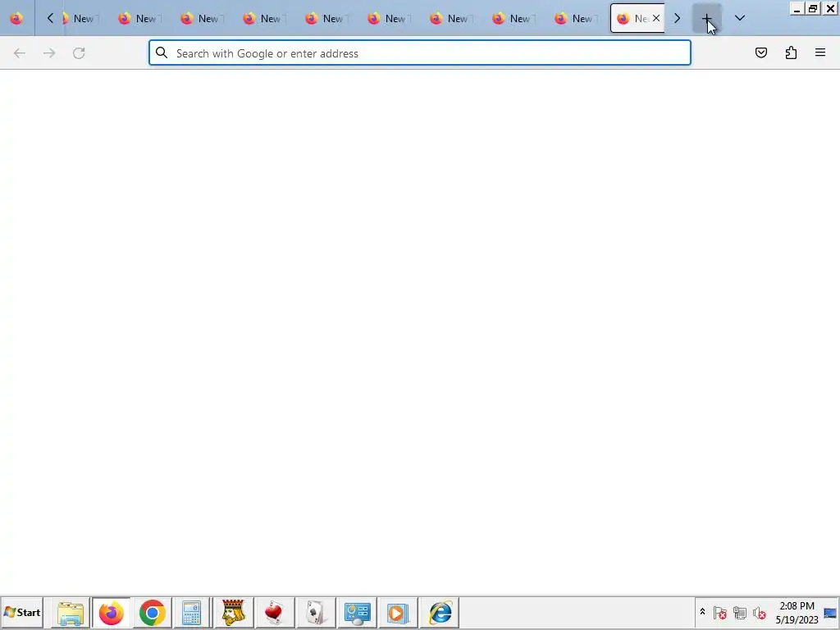Minimize the Firefox window
Image resolution: width=840 pixels, height=630 pixels.
click(797, 8)
